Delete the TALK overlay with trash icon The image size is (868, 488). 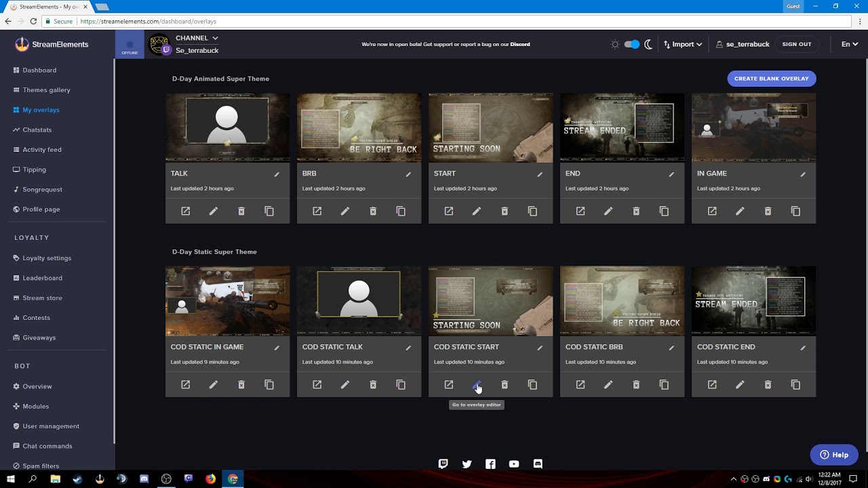pyautogui.click(x=241, y=211)
